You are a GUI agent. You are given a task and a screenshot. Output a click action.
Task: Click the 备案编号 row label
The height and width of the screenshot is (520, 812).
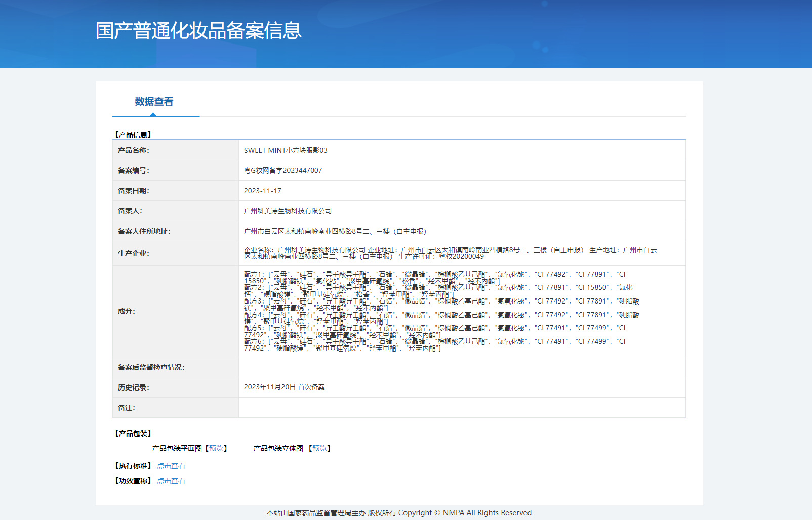point(134,170)
